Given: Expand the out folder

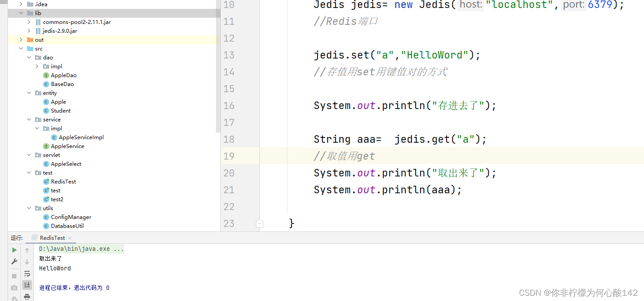Looking at the screenshot, I should [21, 39].
